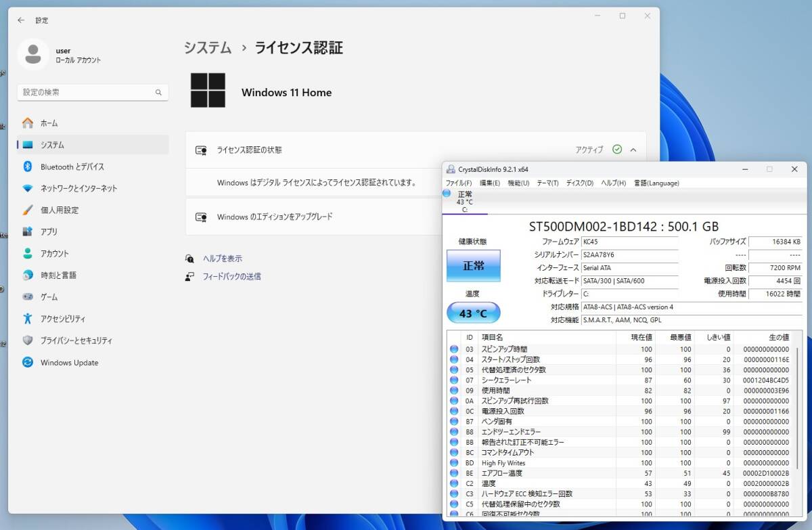812x530 pixels.
Task: Open the 言語(Language) menu
Action: (656, 183)
